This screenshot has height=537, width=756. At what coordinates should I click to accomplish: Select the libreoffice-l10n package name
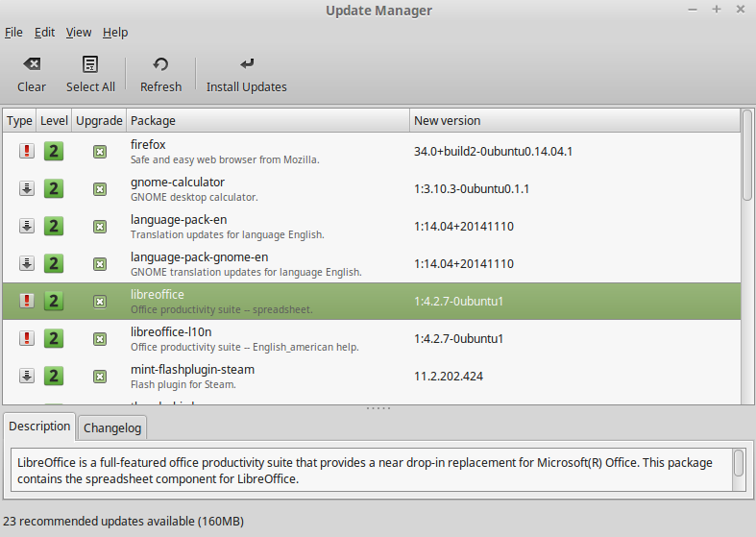171,332
